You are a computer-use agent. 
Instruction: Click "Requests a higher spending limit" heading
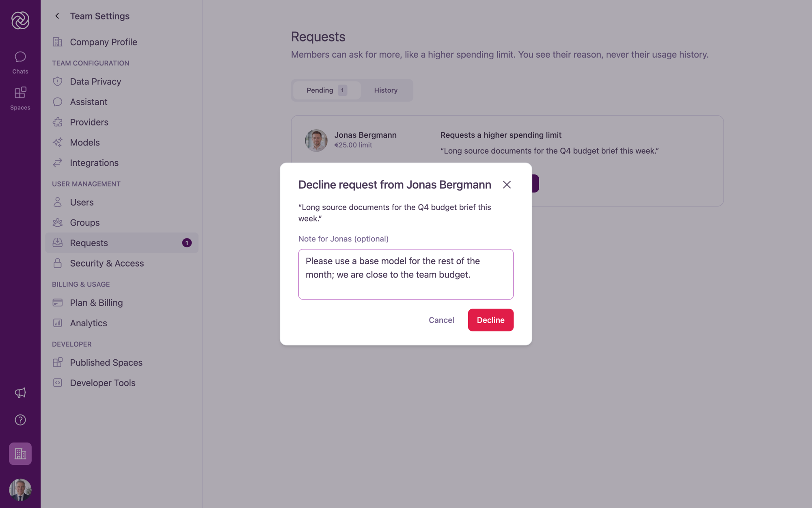pos(501,135)
